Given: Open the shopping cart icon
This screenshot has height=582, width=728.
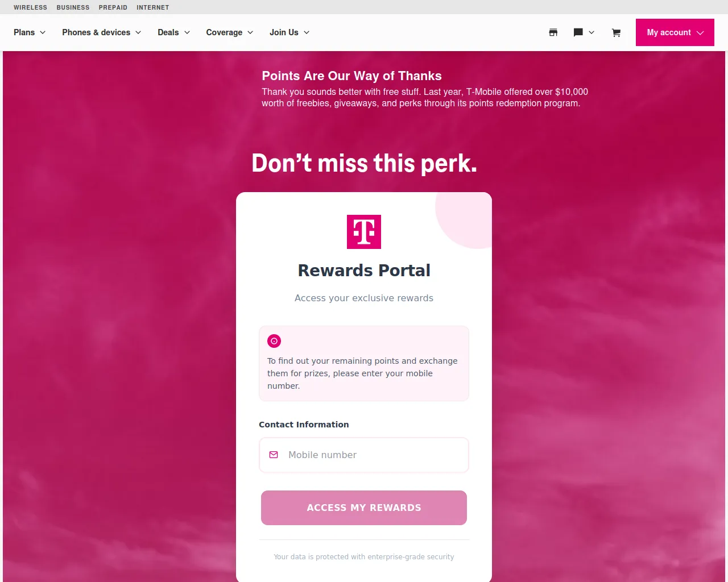Looking at the screenshot, I should (616, 33).
